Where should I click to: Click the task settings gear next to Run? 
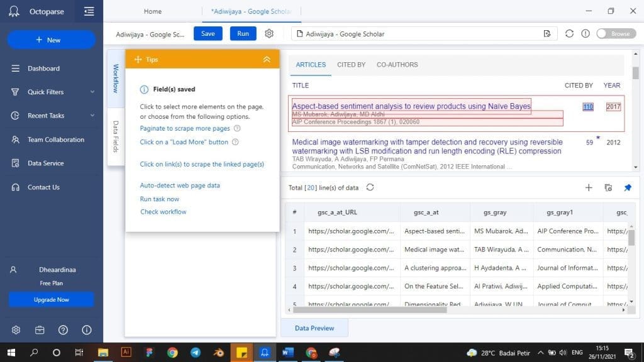269,34
